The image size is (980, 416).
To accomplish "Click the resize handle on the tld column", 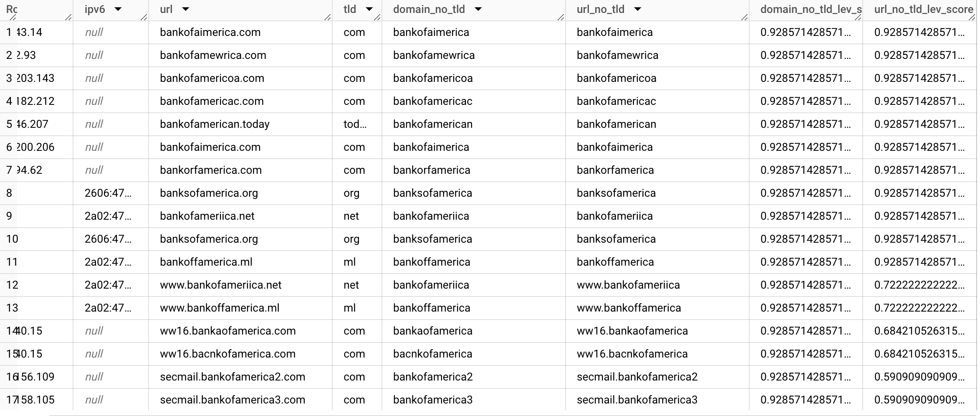I will 376,18.
